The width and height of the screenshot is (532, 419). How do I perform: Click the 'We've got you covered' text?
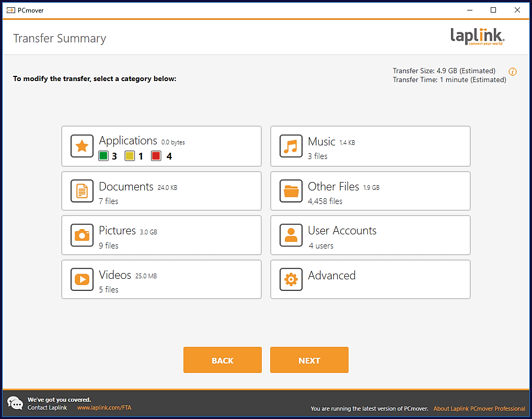pos(60,400)
